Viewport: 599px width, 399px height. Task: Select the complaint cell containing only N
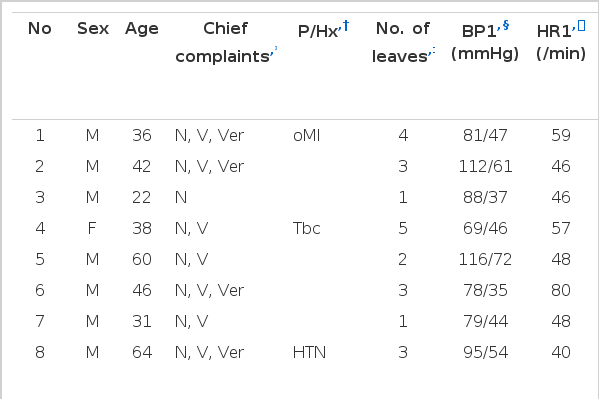point(181,198)
